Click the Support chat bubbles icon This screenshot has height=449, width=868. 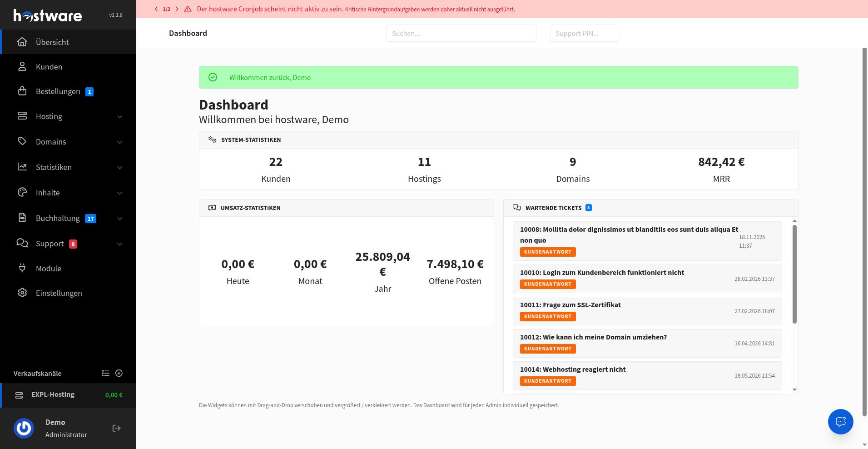pos(22,243)
